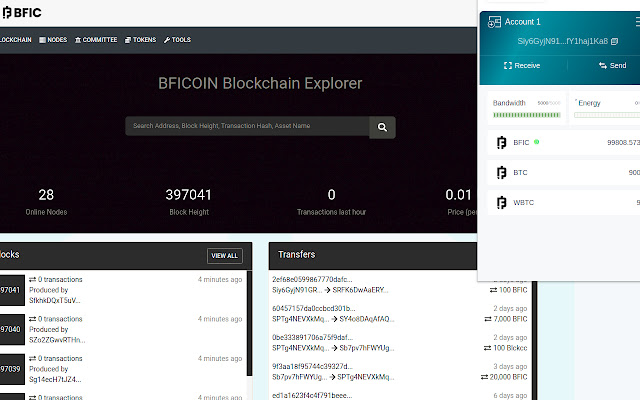Viewport: 640px width, 400px height.
Task: Select the BTC token row in wallet
Action: point(564,173)
